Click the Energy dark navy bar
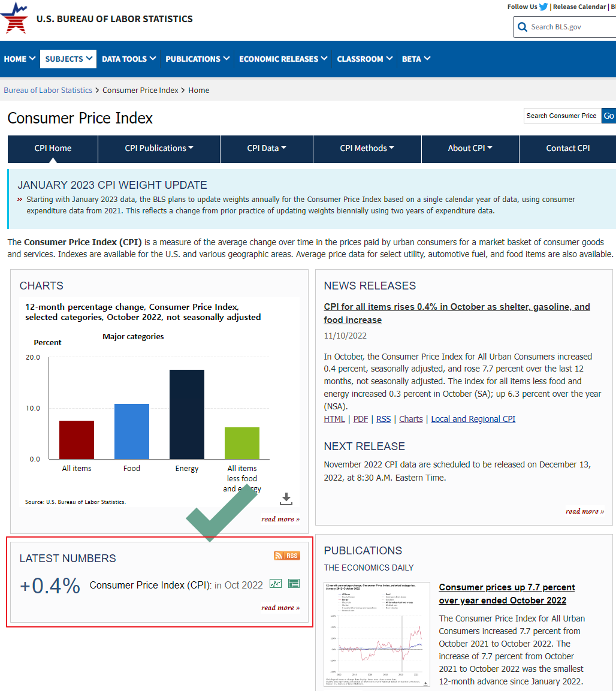The height and width of the screenshot is (691, 616). point(187,414)
